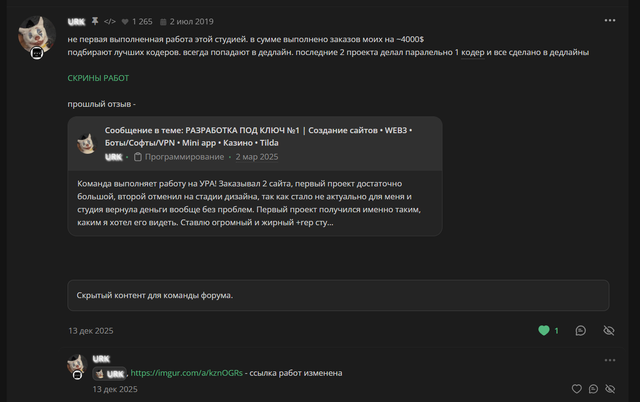Viewport: 640px width, 402px height.
Task: Hide the reply with the crossed-eye icon
Action: tap(610, 389)
